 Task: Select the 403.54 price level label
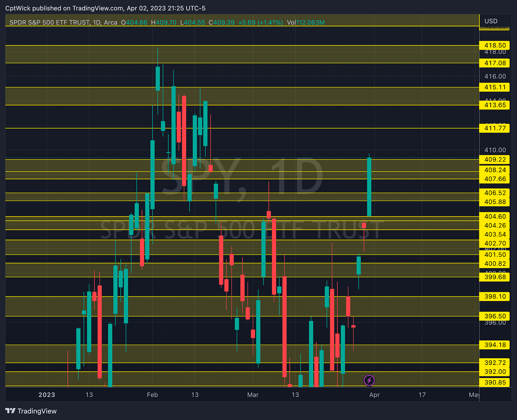coord(495,234)
